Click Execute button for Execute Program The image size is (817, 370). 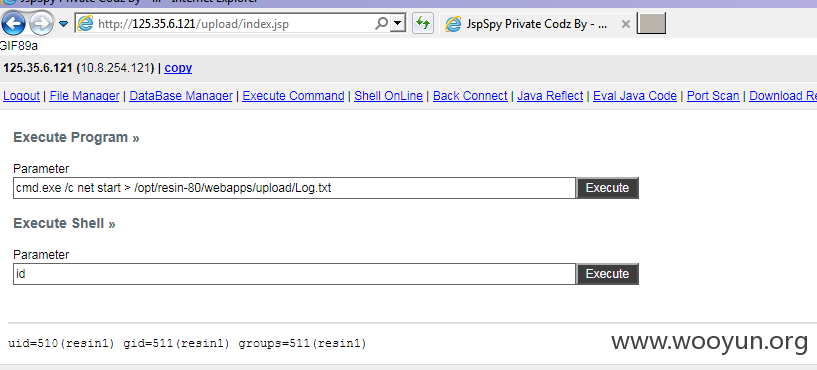pyautogui.click(x=607, y=188)
